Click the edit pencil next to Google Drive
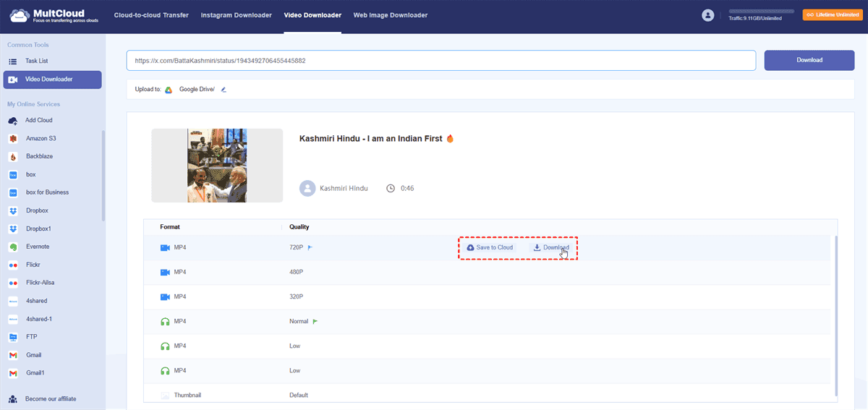This screenshot has height=410, width=868. [224, 90]
